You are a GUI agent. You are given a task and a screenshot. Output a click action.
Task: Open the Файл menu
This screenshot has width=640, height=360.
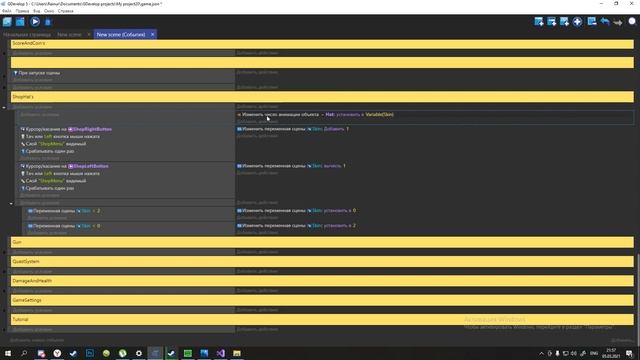tap(7, 11)
